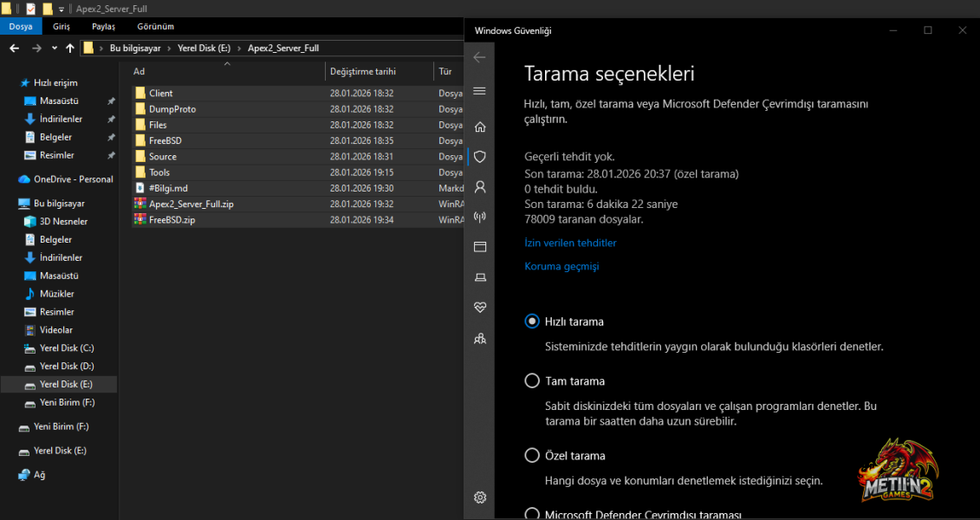
Task: Select the Özel tarama radio button
Action: 532,455
